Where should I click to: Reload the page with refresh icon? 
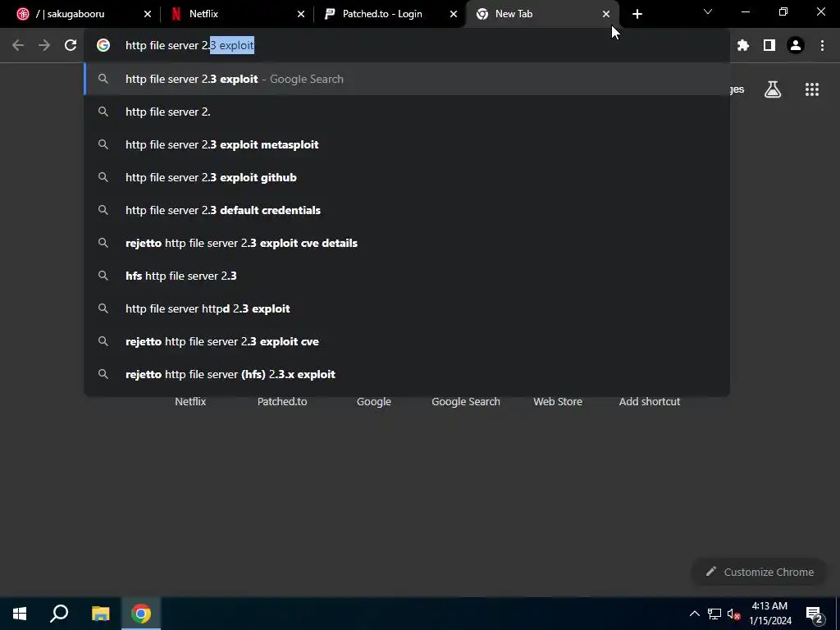71,46
